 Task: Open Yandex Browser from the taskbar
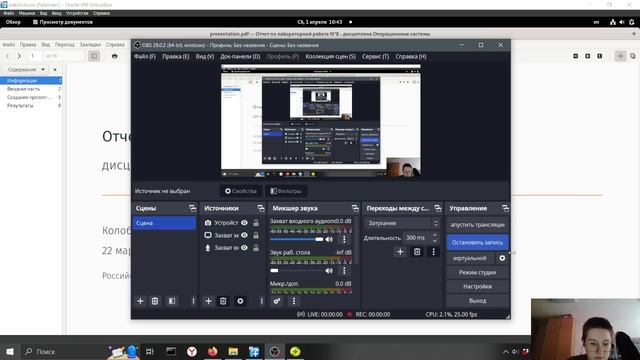click(192, 351)
